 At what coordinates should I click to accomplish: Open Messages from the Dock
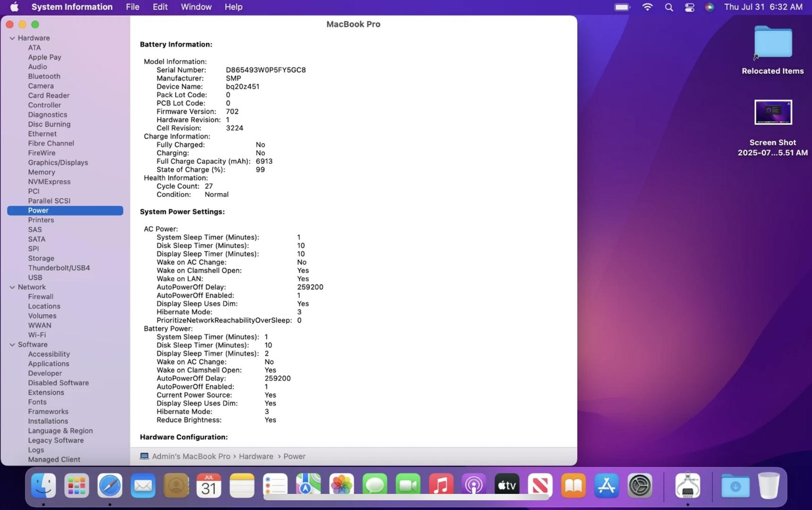coord(375,485)
